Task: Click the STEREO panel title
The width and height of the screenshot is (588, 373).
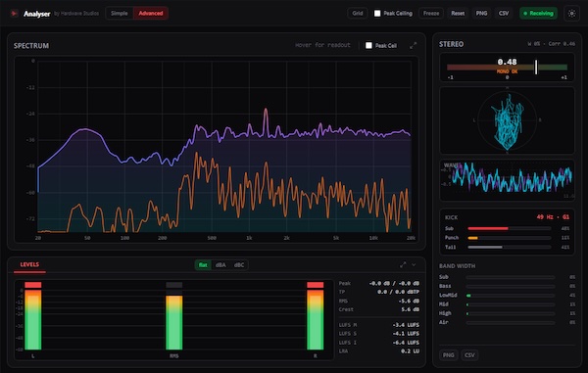Action: [451, 44]
